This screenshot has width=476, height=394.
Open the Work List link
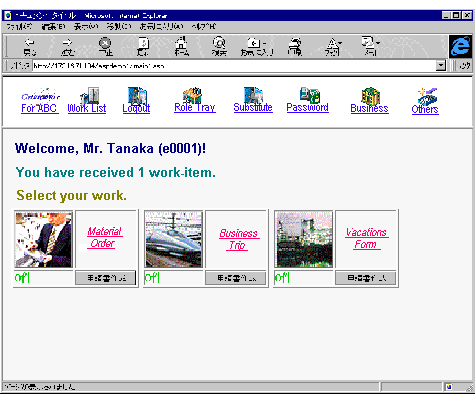point(87,108)
